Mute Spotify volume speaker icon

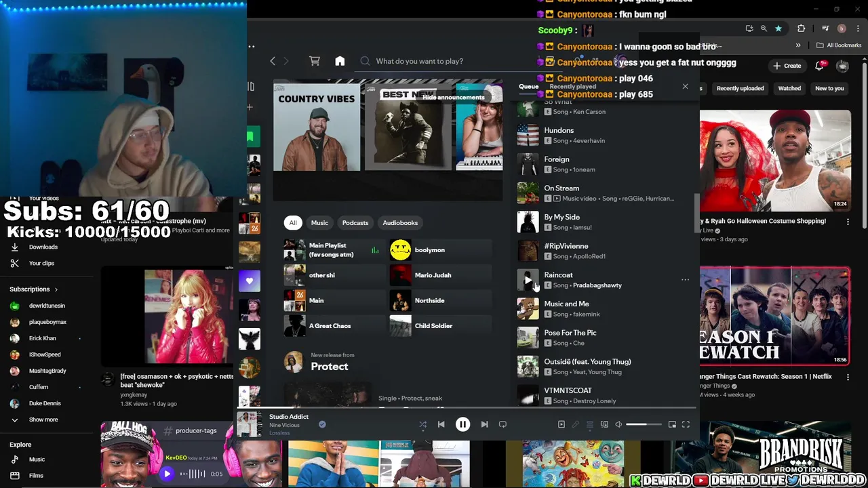coord(618,424)
